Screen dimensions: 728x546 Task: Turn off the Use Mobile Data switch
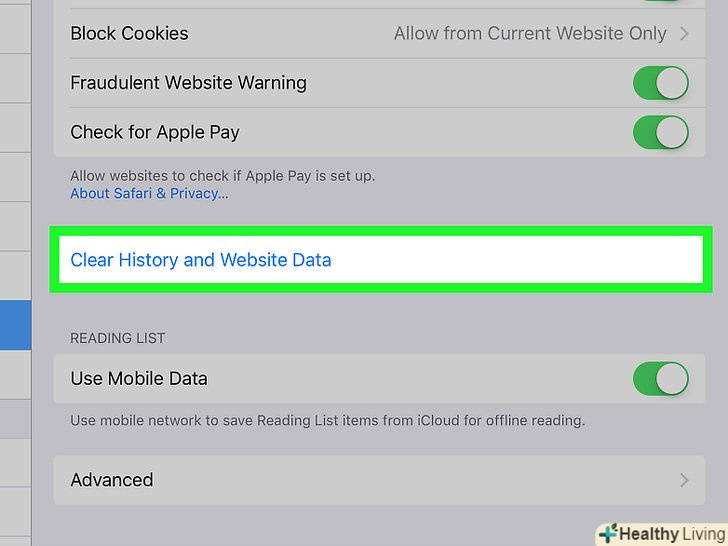pos(660,378)
